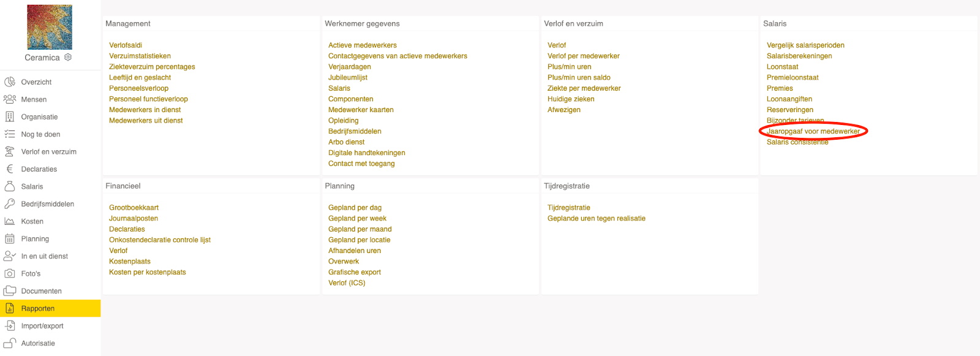Go to Verlof en verzuim in sidebar
The height and width of the screenshot is (356, 980).
pyautogui.click(x=48, y=152)
